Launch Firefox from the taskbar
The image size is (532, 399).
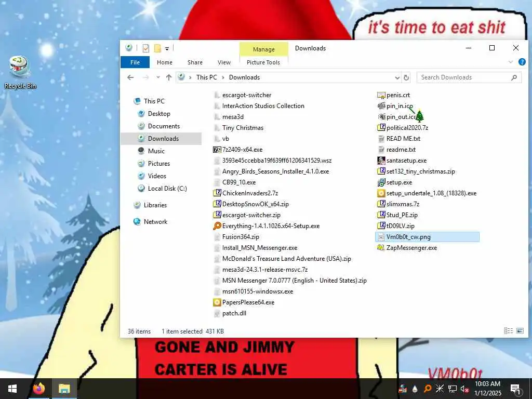point(38,389)
